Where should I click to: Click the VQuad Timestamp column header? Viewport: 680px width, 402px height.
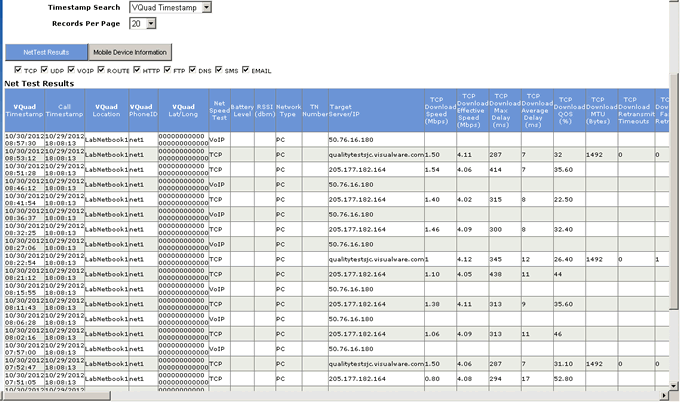pos(25,110)
